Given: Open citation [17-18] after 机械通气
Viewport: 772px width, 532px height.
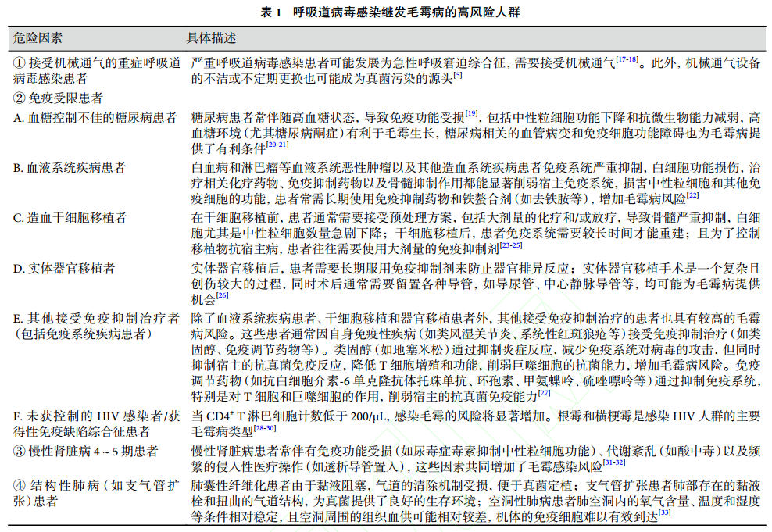Looking at the screenshot, I should [627, 59].
